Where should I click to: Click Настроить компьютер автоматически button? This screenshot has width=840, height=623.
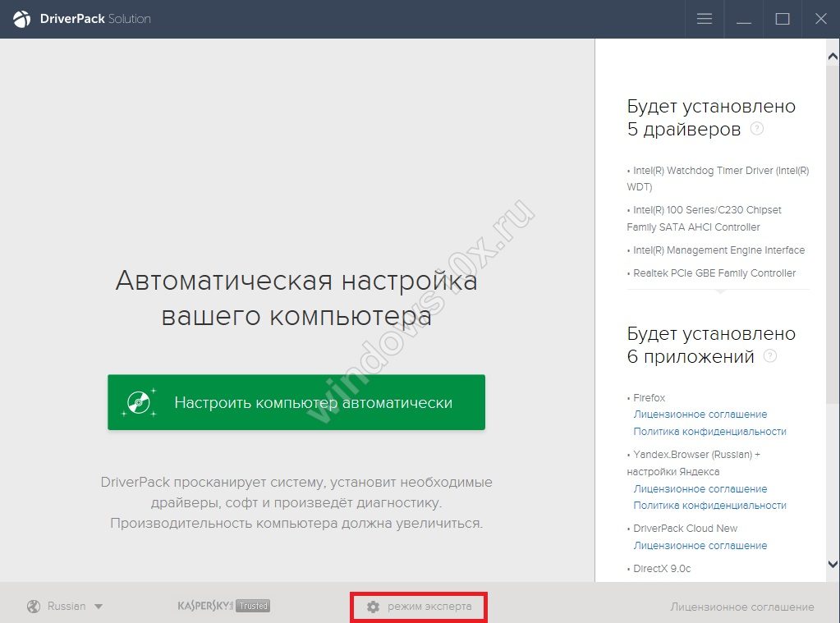296,402
